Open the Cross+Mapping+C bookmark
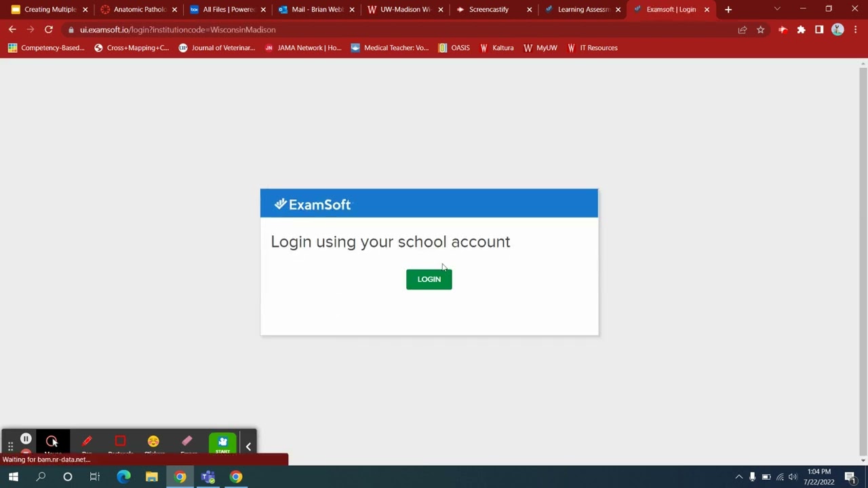Image resolution: width=868 pixels, height=488 pixels. (132, 48)
